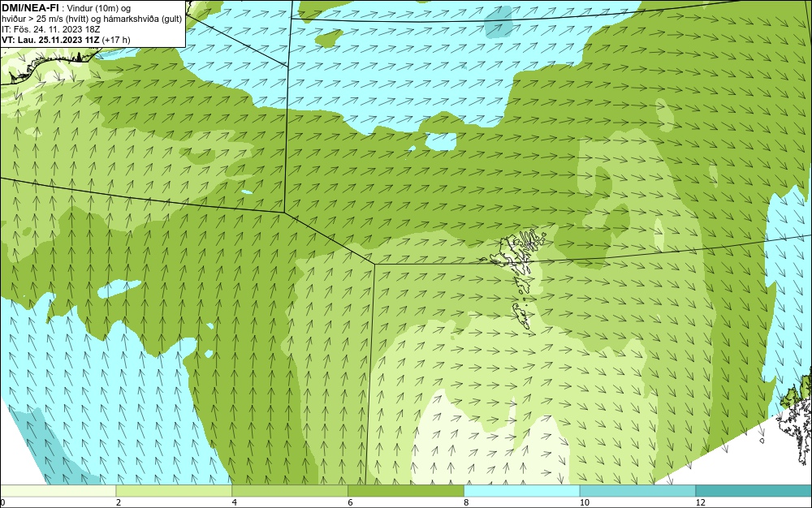Click the 'VT: Lau. 25.11.2023 11Z' valid time line

tap(50, 40)
